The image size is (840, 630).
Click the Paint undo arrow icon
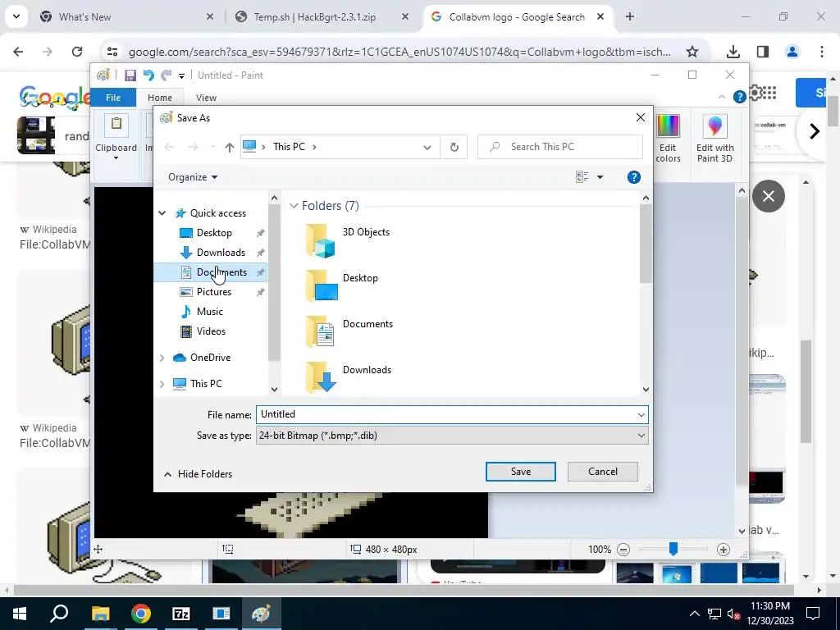point(148,75)
